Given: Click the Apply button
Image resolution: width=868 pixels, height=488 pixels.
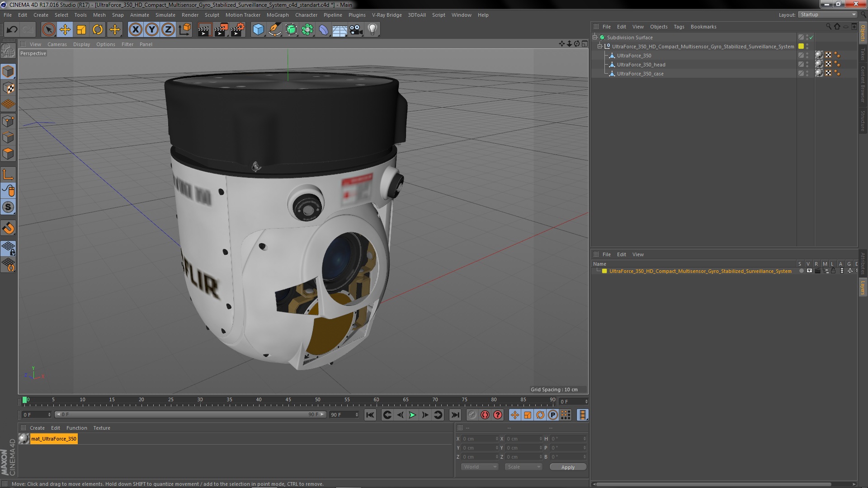Looking at the screenshot, I should click(x=568, y=467).
